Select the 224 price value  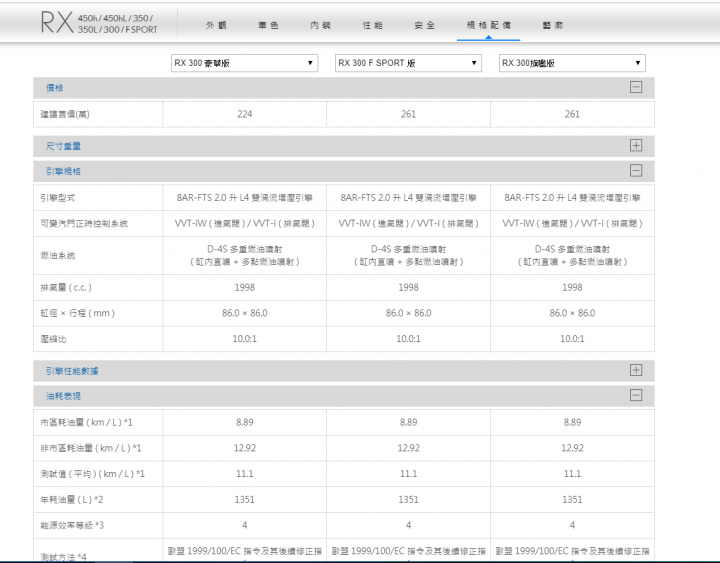coord(245,114)
